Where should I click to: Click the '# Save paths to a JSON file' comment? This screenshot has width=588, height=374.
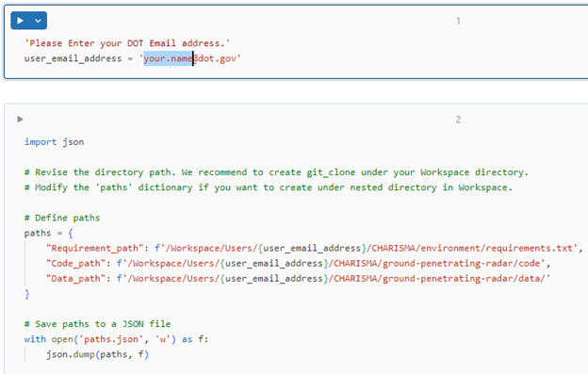click(x=97, y=324)
